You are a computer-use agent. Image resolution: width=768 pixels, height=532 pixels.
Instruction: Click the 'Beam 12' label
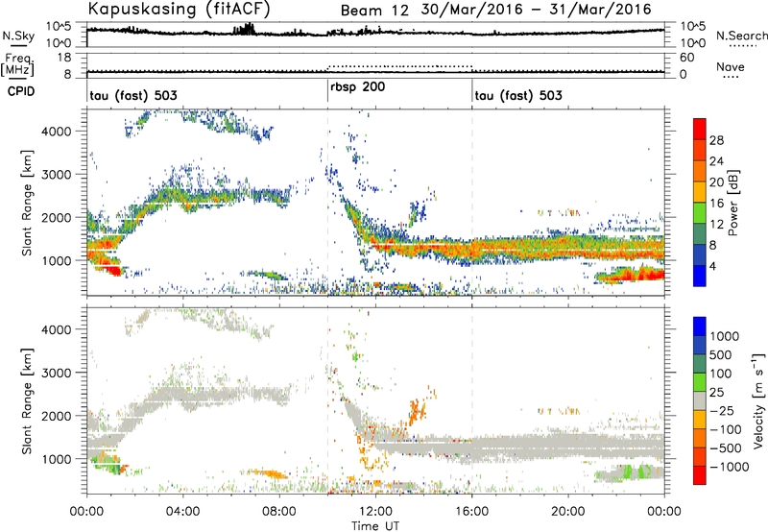click(x=374, y=11)
